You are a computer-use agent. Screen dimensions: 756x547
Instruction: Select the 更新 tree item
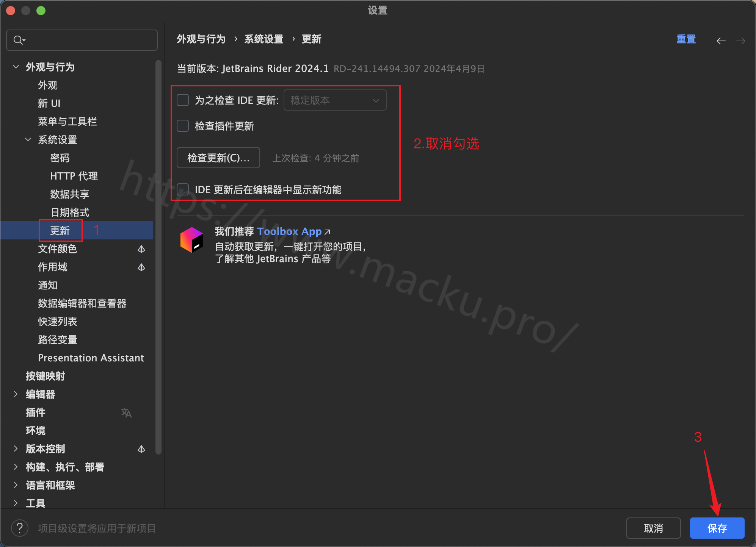(60, 231)
